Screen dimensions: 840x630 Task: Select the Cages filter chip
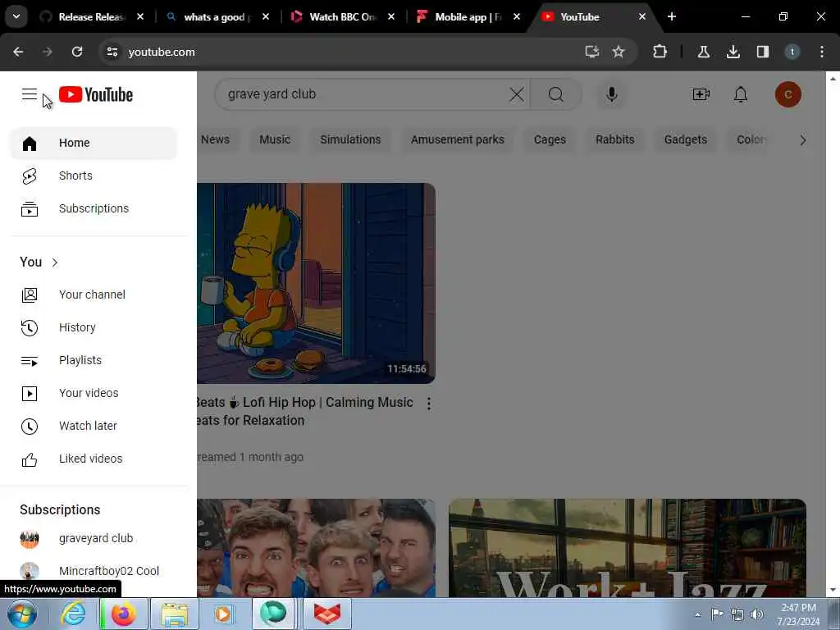point(550,139)
